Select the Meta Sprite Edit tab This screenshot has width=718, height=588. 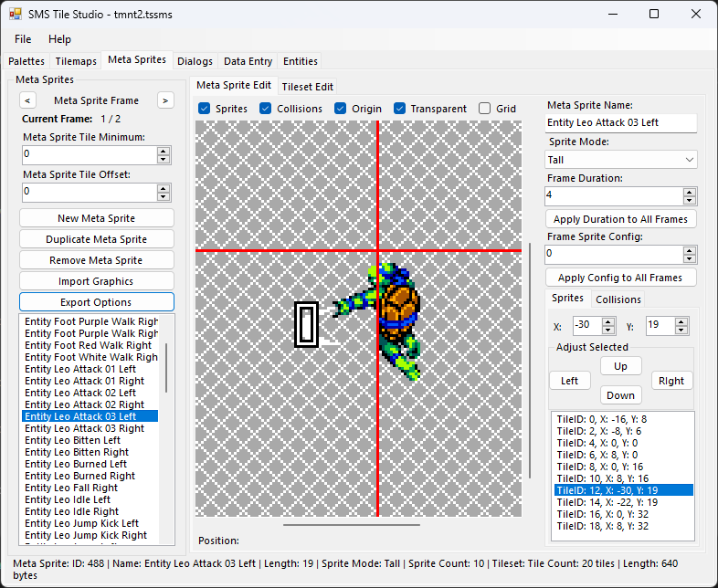point(234,85)
